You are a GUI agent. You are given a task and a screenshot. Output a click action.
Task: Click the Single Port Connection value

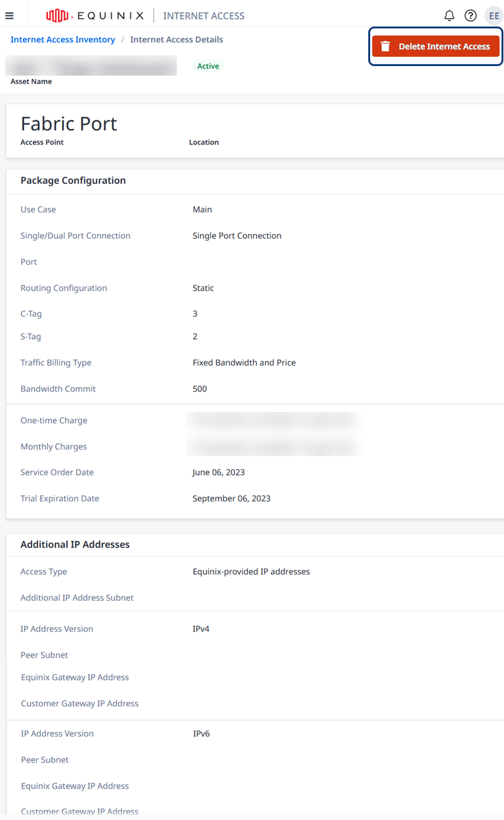(237, 235)
